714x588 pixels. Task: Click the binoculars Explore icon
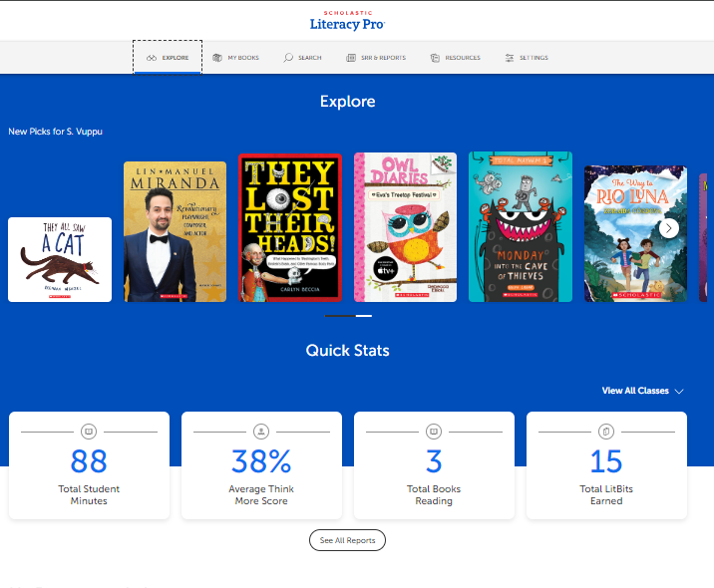coord(152,58)
